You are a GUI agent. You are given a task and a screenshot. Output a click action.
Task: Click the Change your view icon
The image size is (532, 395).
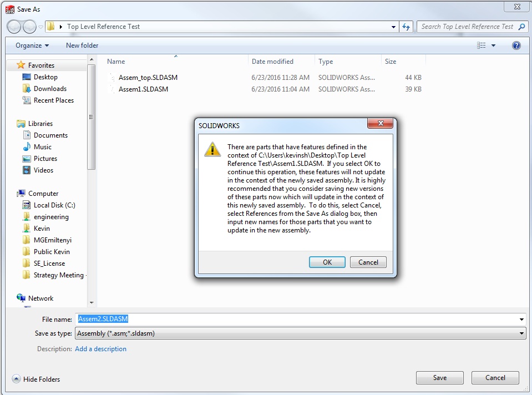click(481, 45)
